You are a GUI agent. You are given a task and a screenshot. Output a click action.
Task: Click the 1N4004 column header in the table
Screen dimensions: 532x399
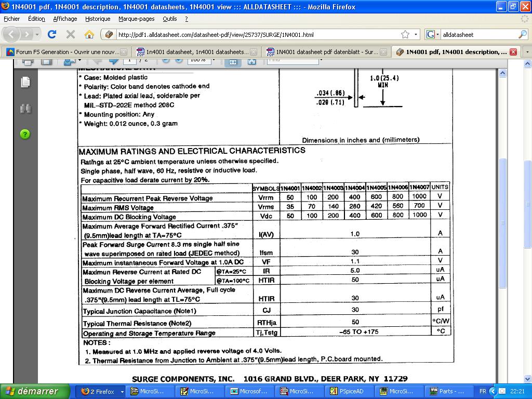point(354,187)
